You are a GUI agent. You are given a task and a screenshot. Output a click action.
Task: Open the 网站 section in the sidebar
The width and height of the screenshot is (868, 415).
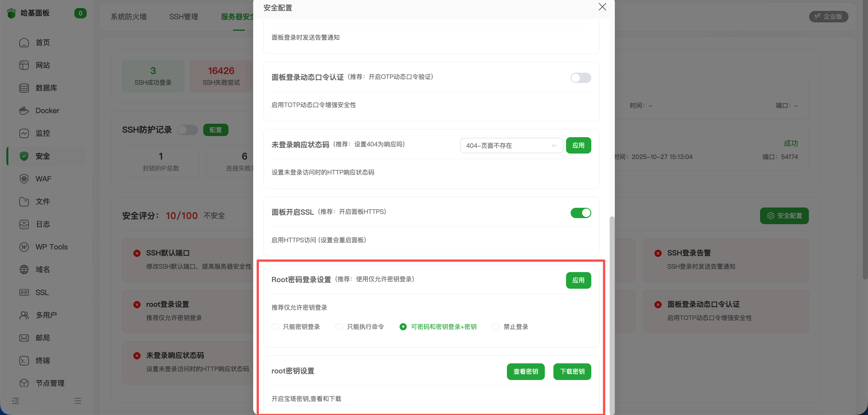42,65
